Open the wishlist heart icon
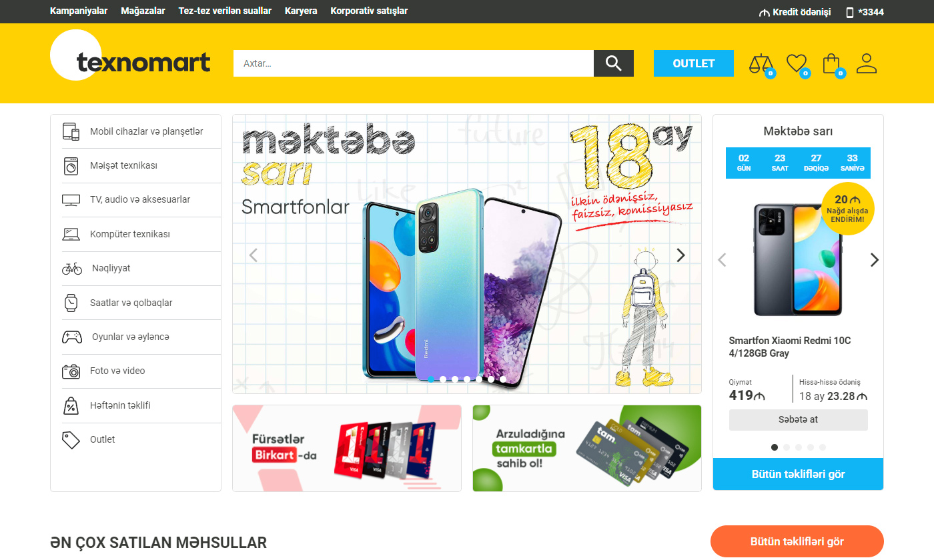The width and height of the screenshot is (934, 560). 797,64
